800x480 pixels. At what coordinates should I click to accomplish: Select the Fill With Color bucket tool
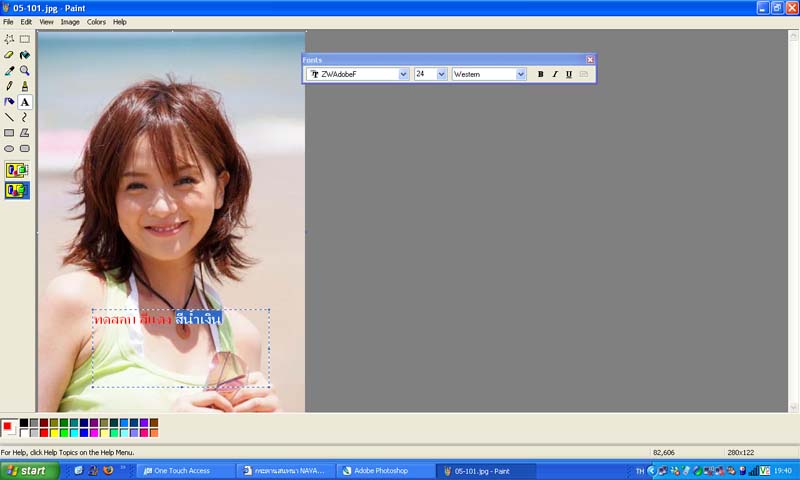click(x=25, y=55)
